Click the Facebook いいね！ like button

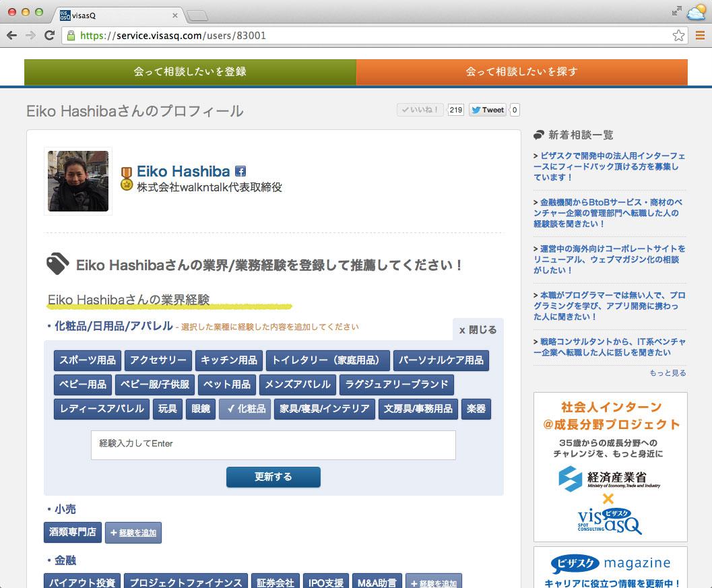tap(420, 110)
